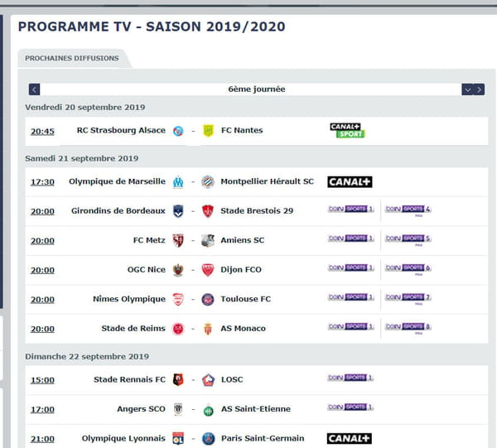The image size is (497, 448).
Task: Select the Prochaines Diffusions tab
Action: coord(72,58)
